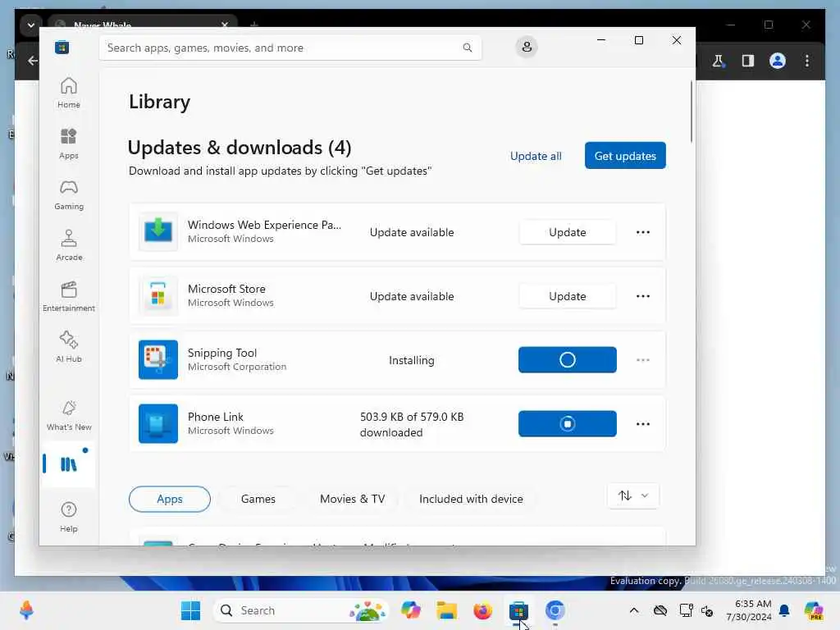Select the Games filter tab

[258, 499]
